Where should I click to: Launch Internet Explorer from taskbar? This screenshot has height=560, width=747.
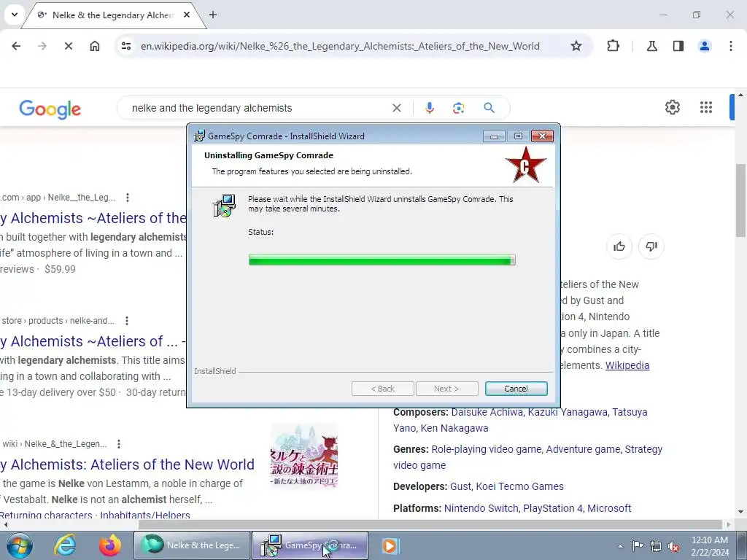pyautogui.click(x=65, y=545)
